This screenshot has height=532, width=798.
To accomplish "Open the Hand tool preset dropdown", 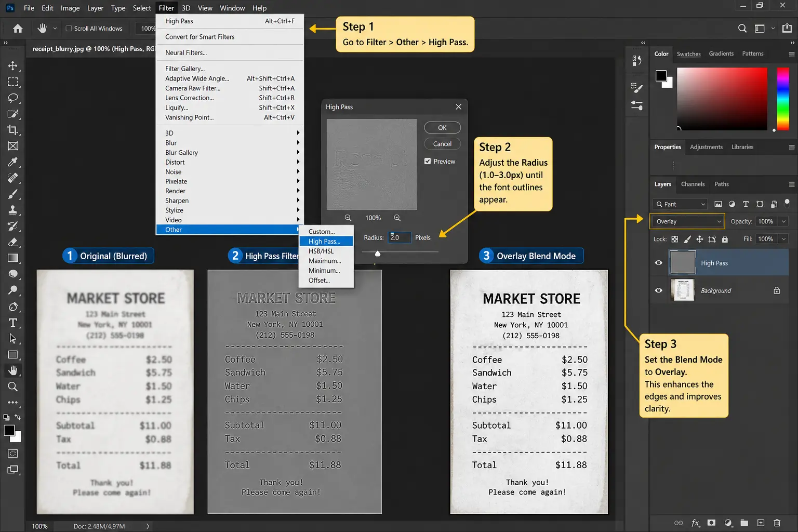I will pos(55,28).
